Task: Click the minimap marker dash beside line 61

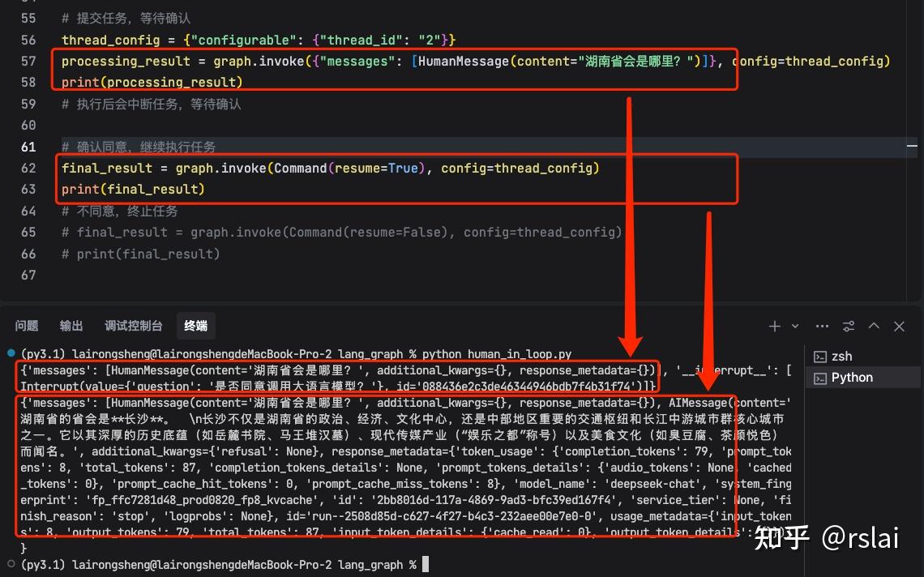Action: click(912, 146)
